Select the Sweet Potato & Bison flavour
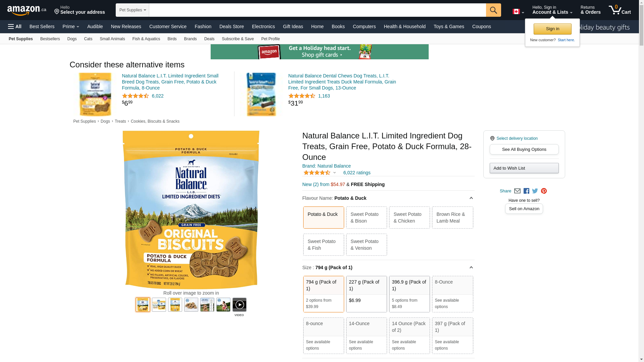This screenshot has height=362, width=644. (x=366, y=218)
